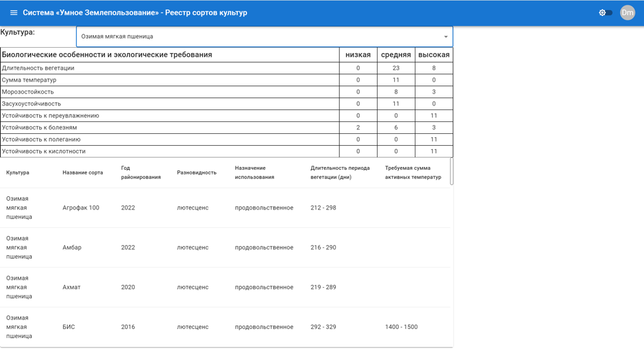644x352 pixels.
Task: Click the Название сорта column header
Action: [83, 172]
